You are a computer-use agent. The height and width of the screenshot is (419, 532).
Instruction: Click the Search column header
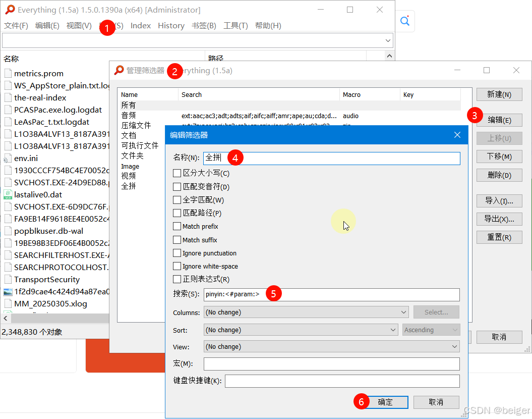[259, 95]
